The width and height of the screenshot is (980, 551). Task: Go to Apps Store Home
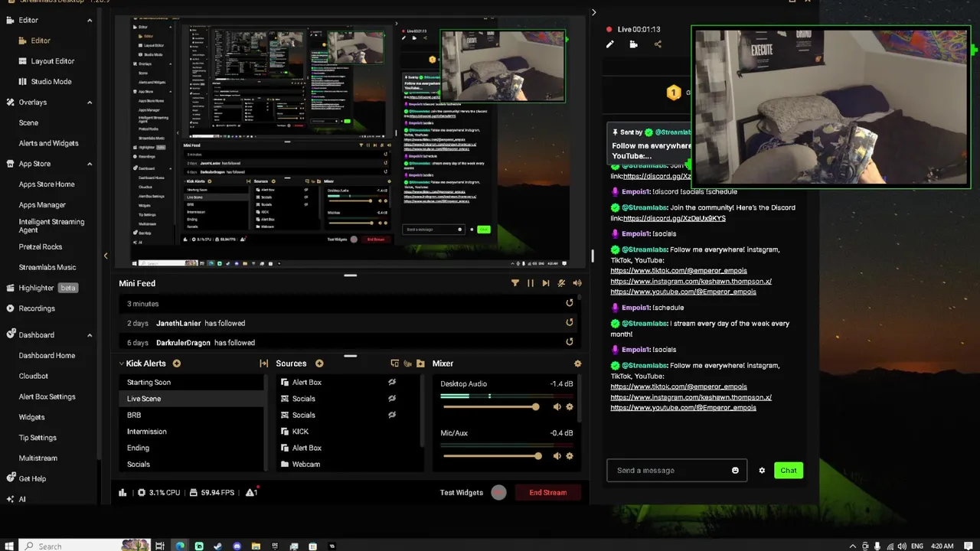point(47,184)
